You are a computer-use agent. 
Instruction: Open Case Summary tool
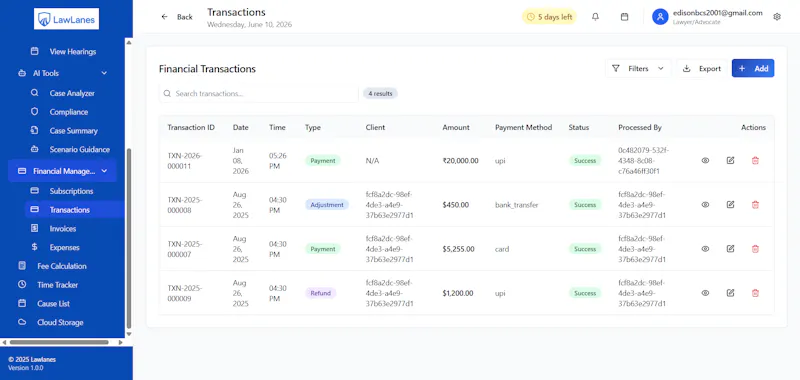73,131
